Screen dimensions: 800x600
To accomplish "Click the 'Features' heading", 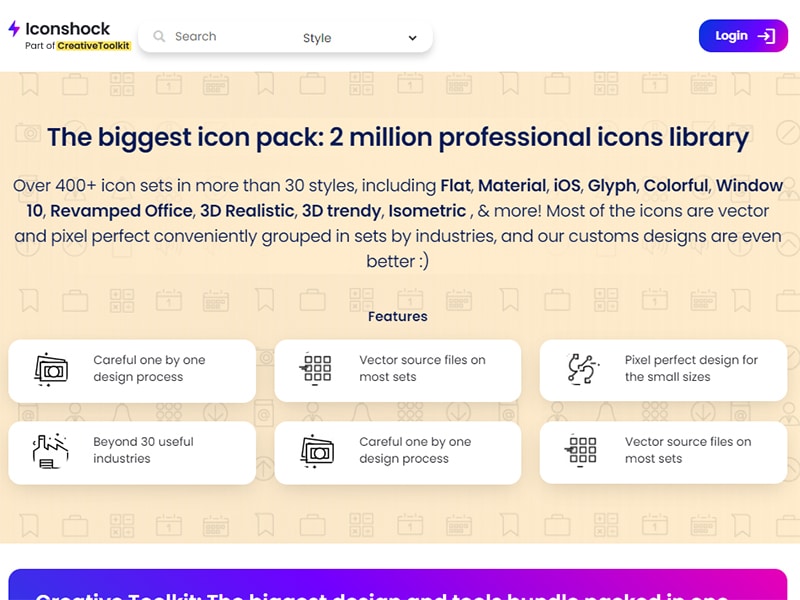I will [x=397, y=316].
